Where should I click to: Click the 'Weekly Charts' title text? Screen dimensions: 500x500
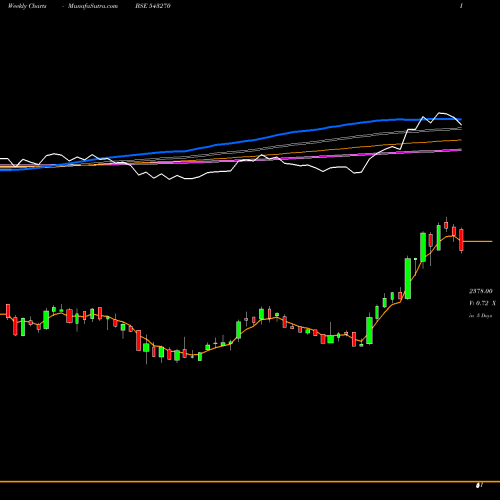(x=27, y=6)
